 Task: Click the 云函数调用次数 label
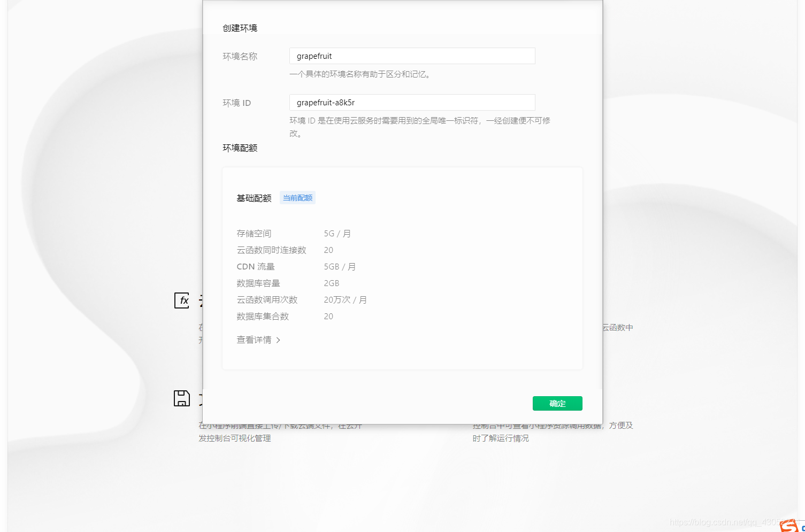click(x=267, y=300)
